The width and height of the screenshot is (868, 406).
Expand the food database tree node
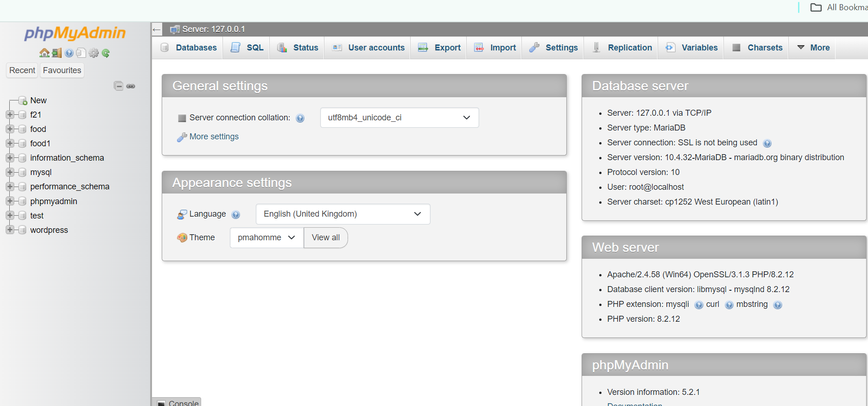point(10,129)
